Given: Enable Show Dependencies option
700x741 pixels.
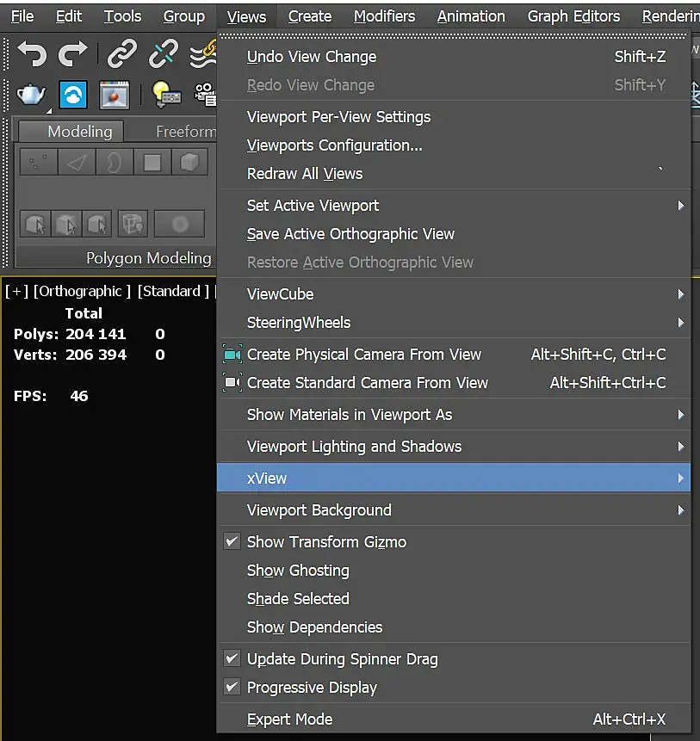Looking at the screenshot, I should [x=453, y=627].
